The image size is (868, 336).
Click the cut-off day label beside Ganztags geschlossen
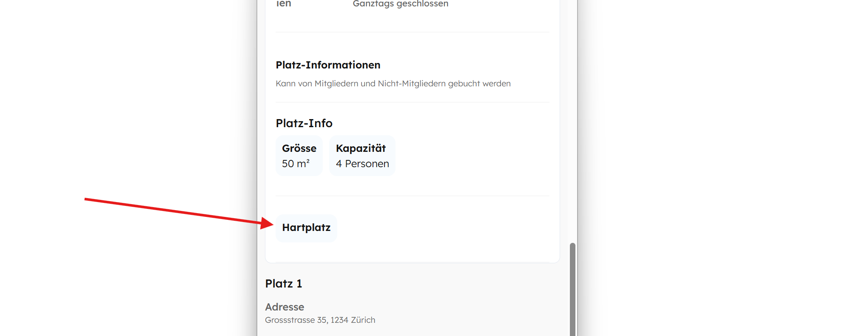284,4
